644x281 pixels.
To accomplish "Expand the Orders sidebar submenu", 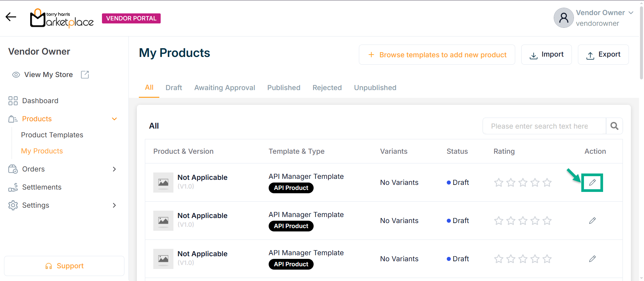I will (x=114, y=169).
